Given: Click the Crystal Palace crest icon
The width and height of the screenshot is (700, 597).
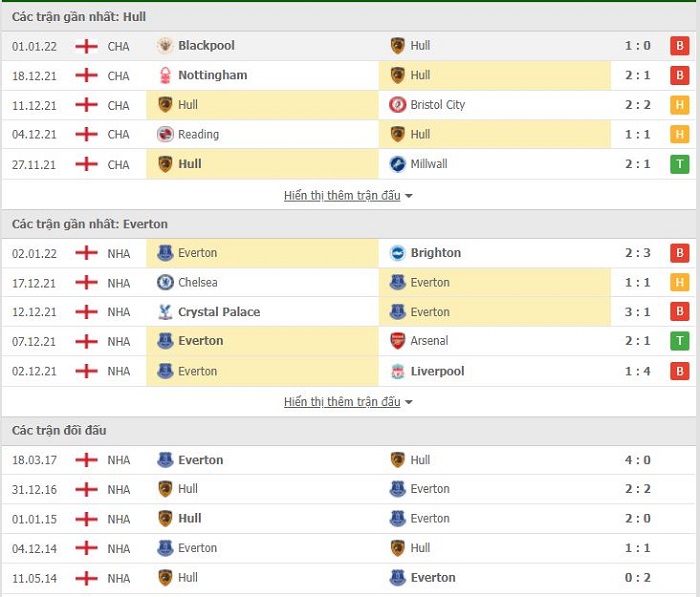Looking at the screenshot, I should (165, 312).
